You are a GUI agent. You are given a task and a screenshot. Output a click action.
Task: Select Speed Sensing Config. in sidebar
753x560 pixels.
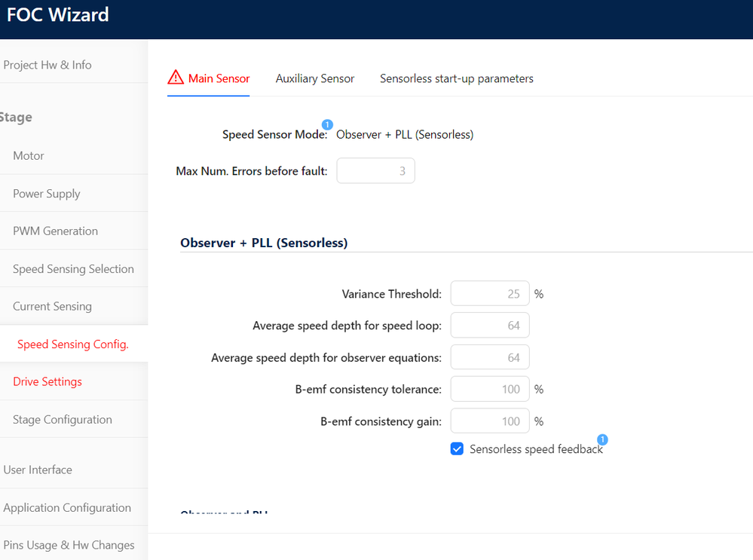tap(73, 344)
